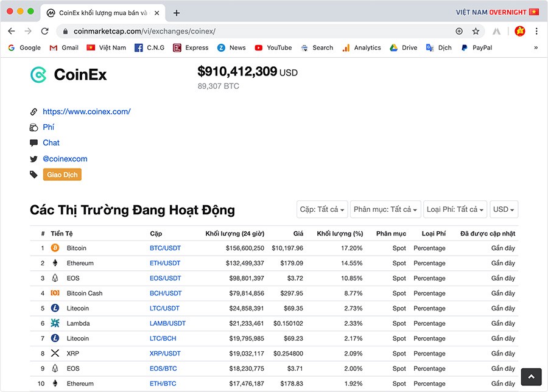Show hidden bookmarks with the double chevron
The image size is (548, 392).
click(x=536, y=47)
